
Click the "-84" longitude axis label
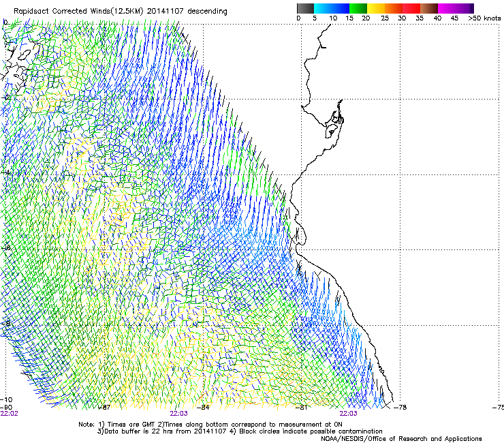tap(203, 408)
